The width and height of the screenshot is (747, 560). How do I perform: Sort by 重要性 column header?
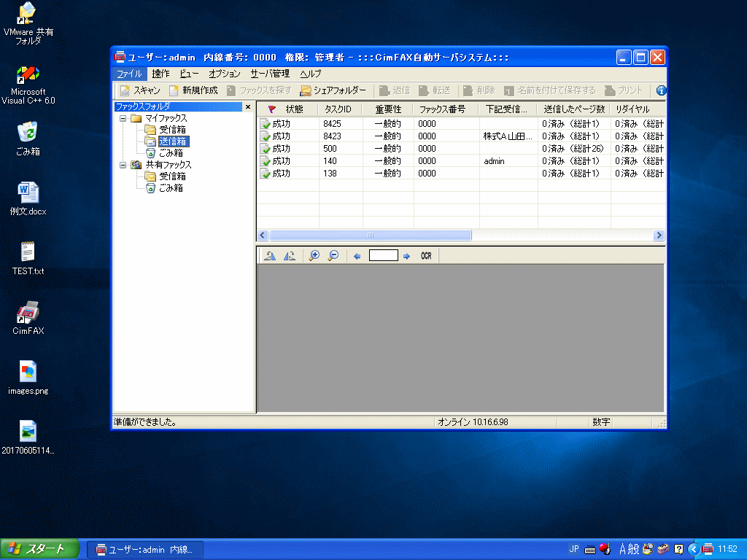(388, 109)
